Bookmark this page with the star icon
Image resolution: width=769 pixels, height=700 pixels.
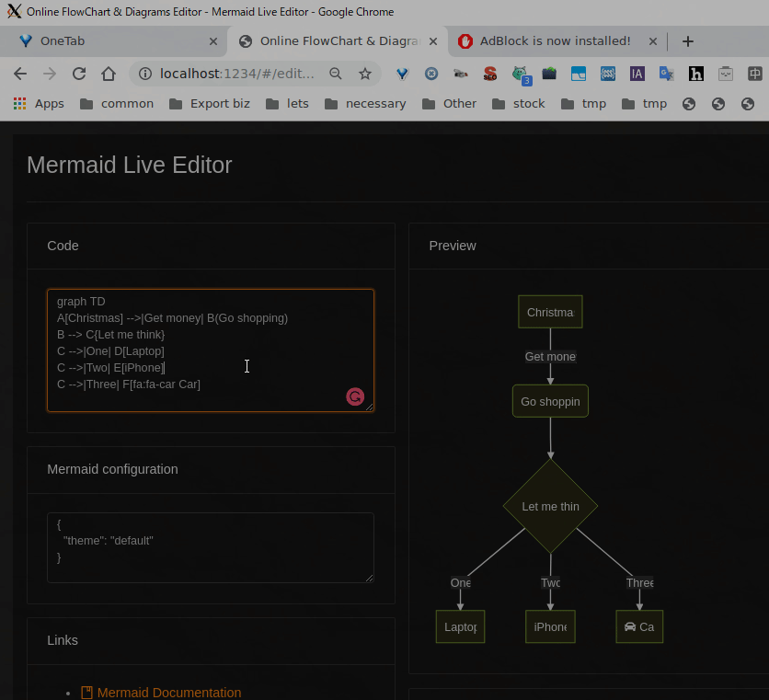point(365,74)
